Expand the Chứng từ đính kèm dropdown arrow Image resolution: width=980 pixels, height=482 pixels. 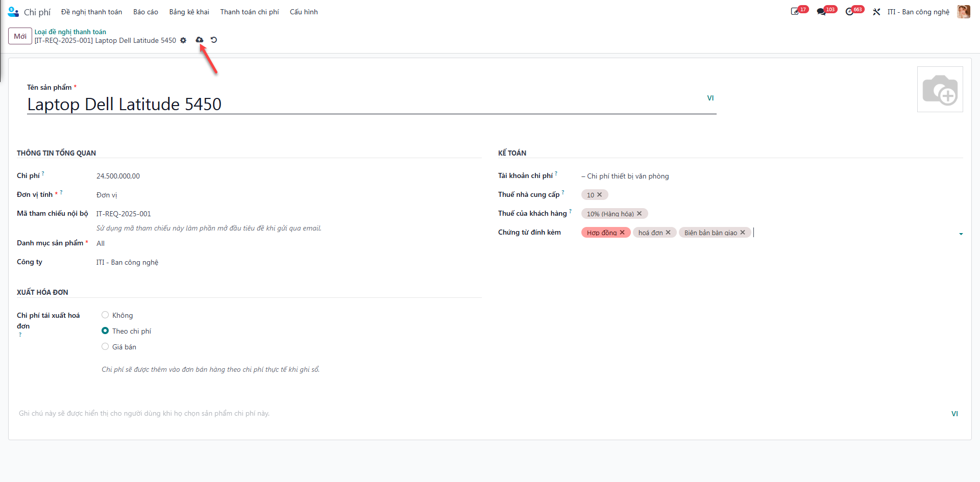[x=961, y=234]
